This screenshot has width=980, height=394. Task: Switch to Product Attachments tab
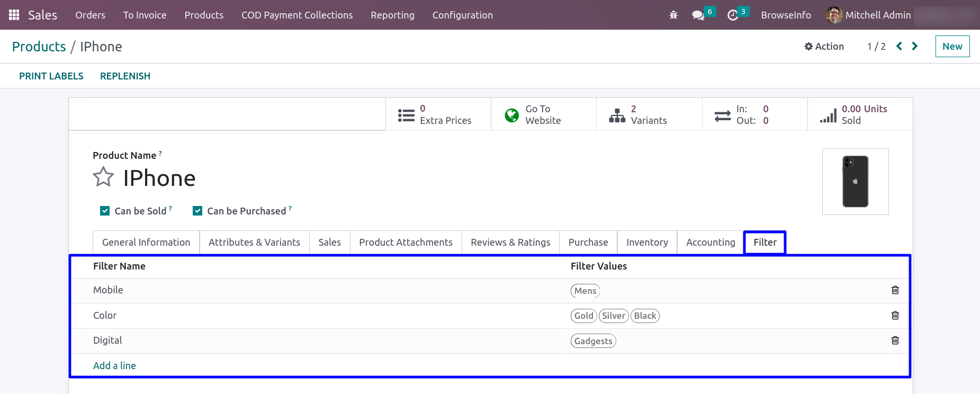pos(406,242)
